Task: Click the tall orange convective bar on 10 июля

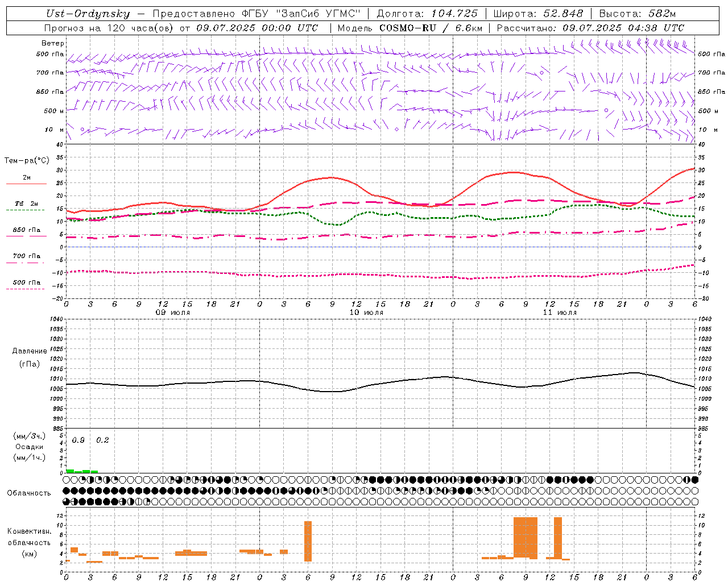Action: [x=308, y=541]
